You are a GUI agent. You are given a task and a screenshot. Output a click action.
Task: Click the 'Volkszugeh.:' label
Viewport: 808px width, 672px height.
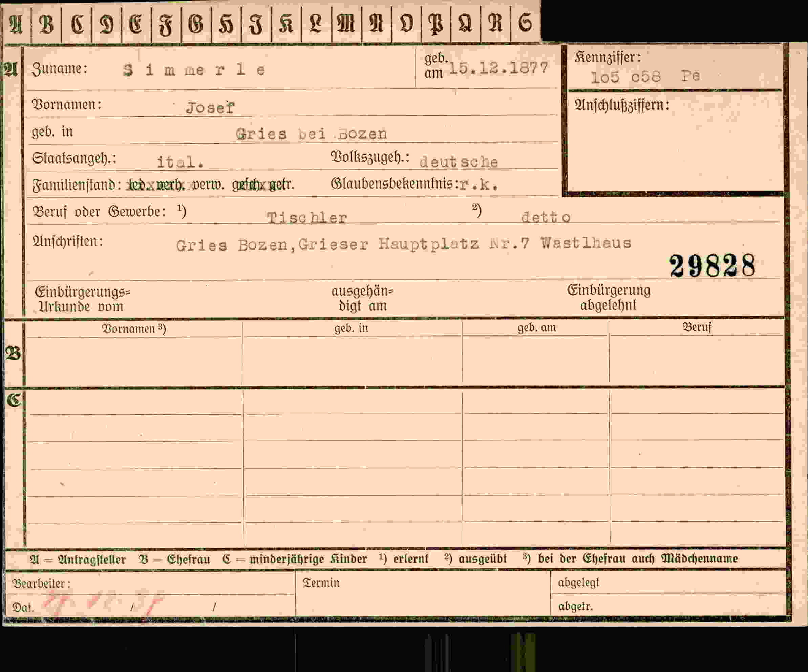tap(370, 157)
